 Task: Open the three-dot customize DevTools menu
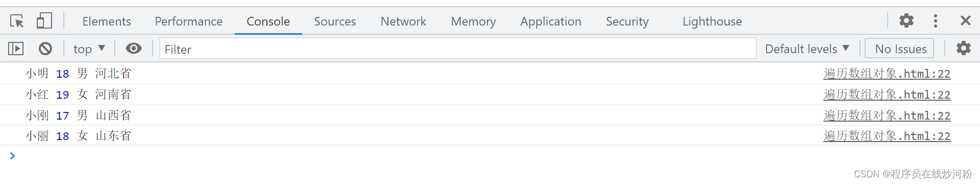(935, 20)
